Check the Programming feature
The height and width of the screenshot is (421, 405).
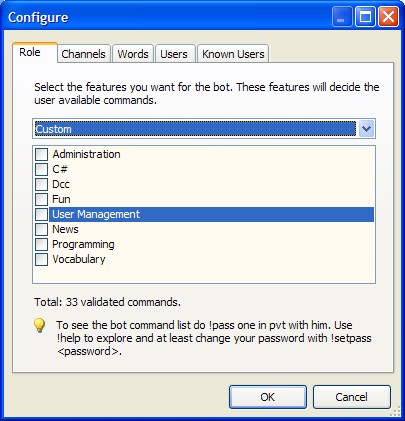pyautogui.click(x=41, y=244)
